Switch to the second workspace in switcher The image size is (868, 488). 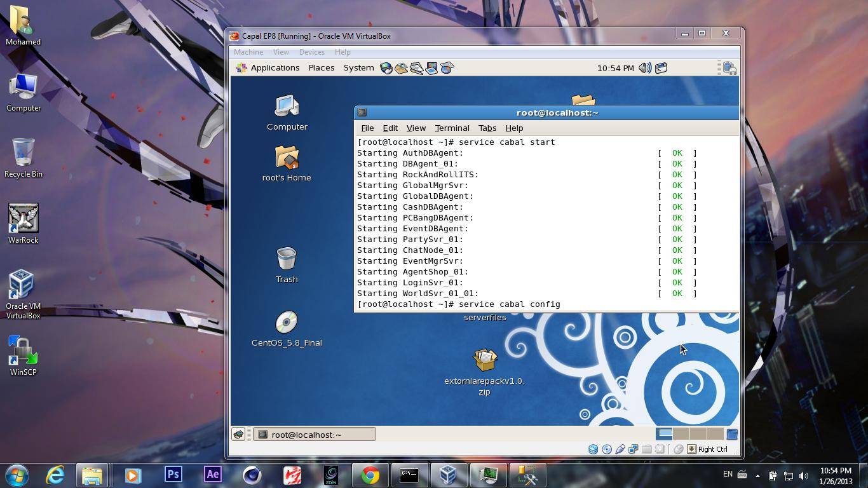pos(681,434)
